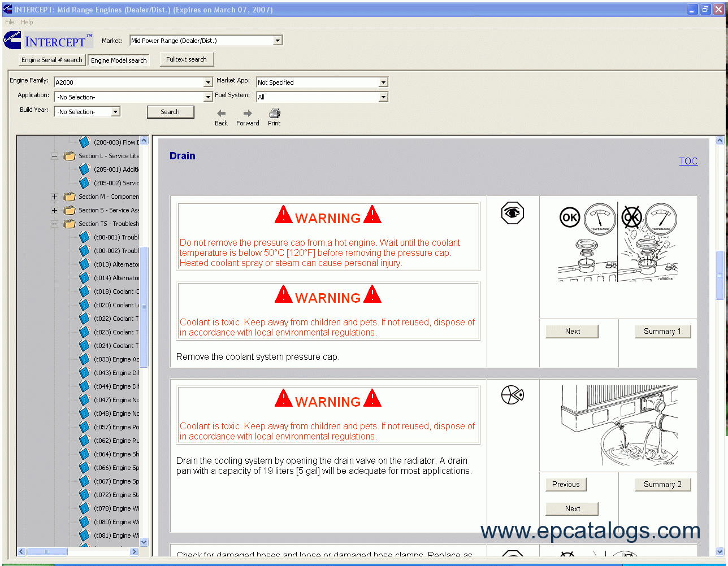Click the pressure cap temperature illustration
728x566 pixels.
[618, 242]
